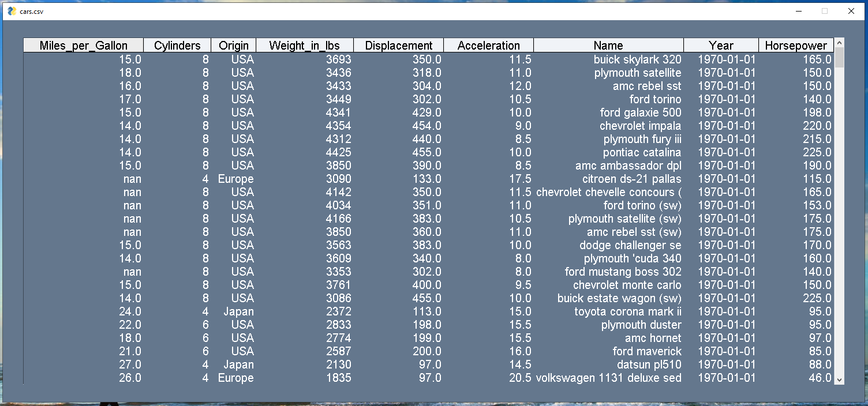Click acceleration value 20.5
Viewport: 868px width, 406px height.
click(520, 378)
